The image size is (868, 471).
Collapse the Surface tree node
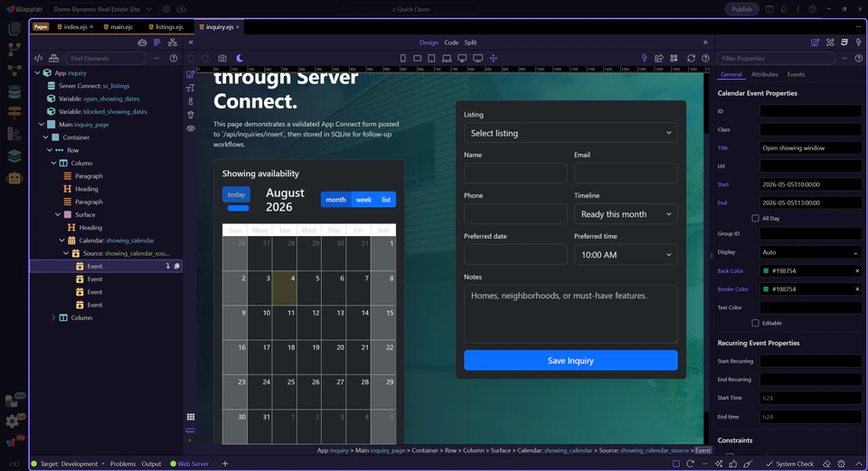[58, 215]
